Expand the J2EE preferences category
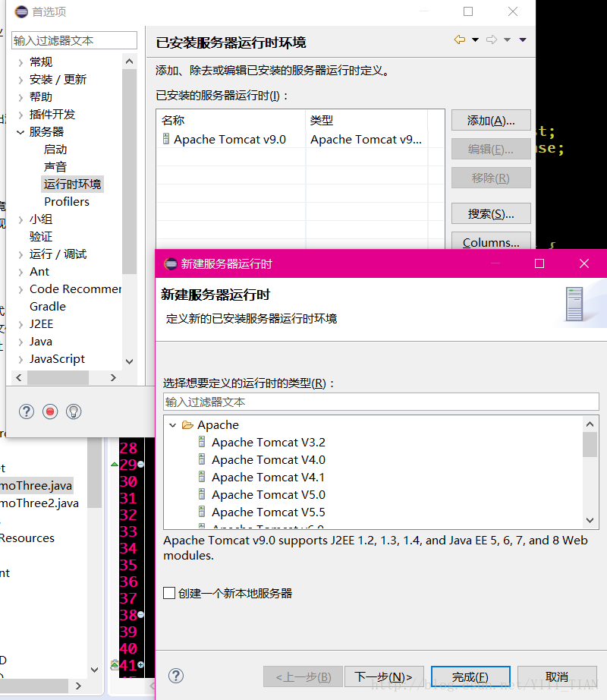The height and width of the screenshot is (700, 607). [x=20, y=324]
